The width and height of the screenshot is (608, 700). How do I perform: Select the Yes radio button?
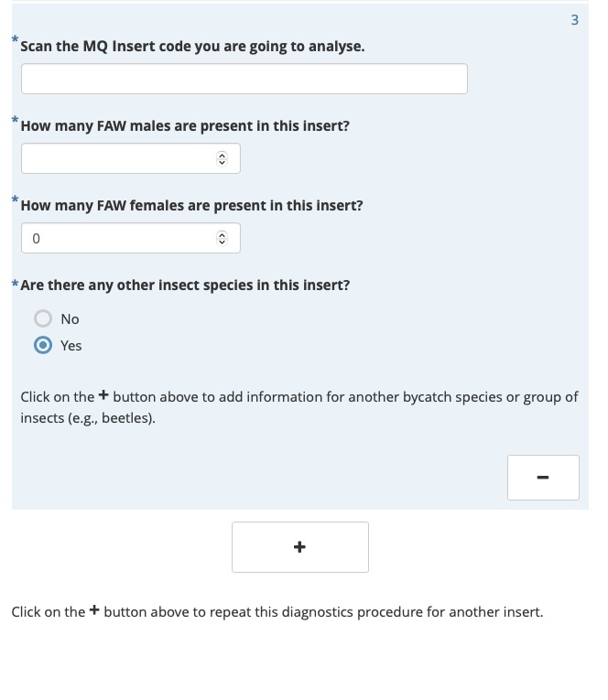(43, 345)
